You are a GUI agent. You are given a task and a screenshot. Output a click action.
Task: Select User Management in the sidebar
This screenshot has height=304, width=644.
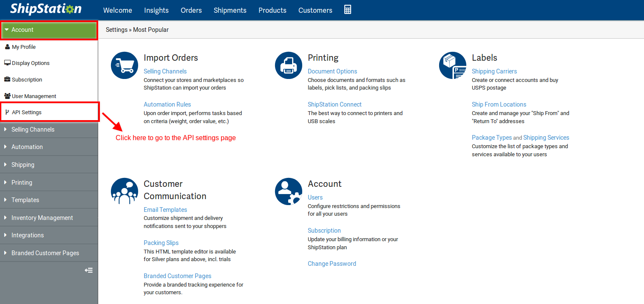pyautogui.click(x=34, y=96)
